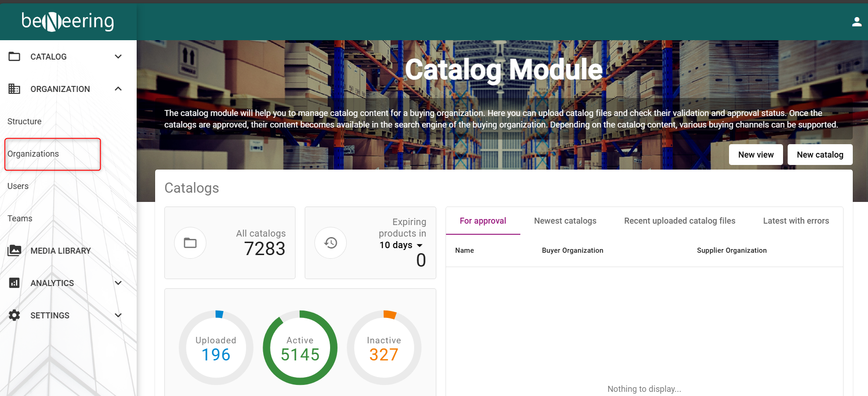Open the 10 days expiry dropdown
Viewport: 868px width, 396px height.
click(x=401, y=245)
